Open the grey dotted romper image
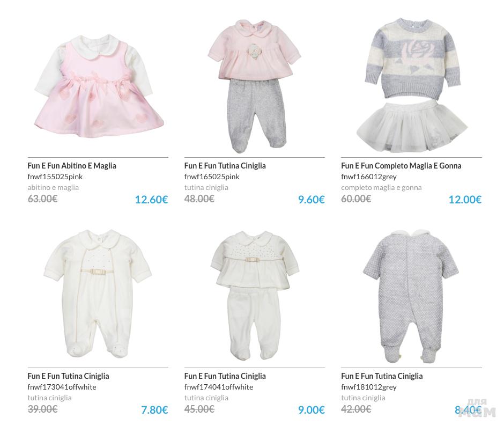Screen dimensions: 504x425 411,296
